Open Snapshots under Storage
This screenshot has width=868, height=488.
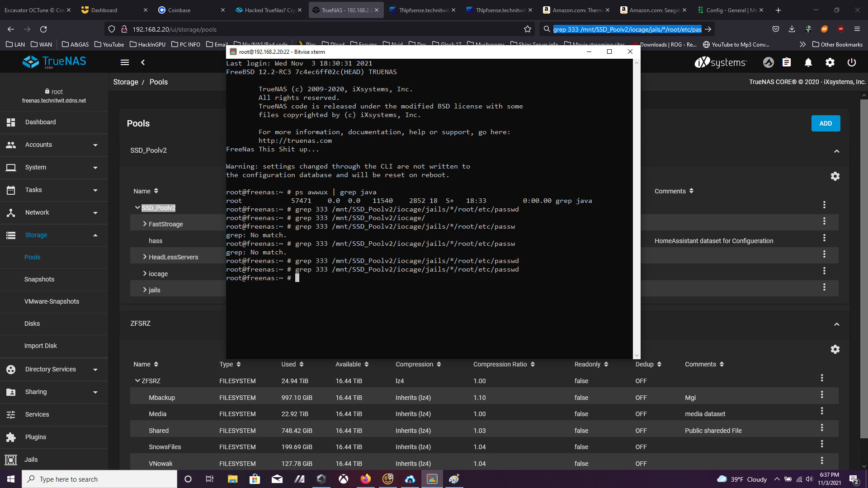click(x=39, y=279)
